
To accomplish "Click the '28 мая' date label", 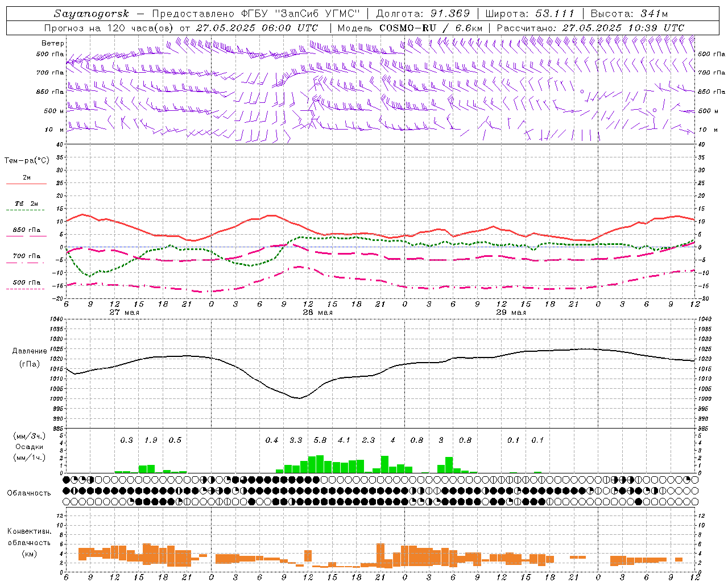I will (317, 313).
